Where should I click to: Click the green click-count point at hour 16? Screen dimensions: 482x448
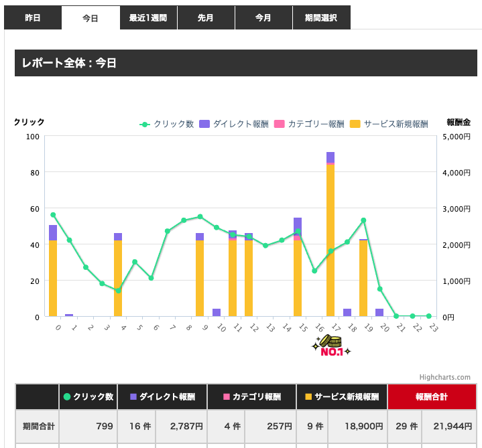click(314, 271)
